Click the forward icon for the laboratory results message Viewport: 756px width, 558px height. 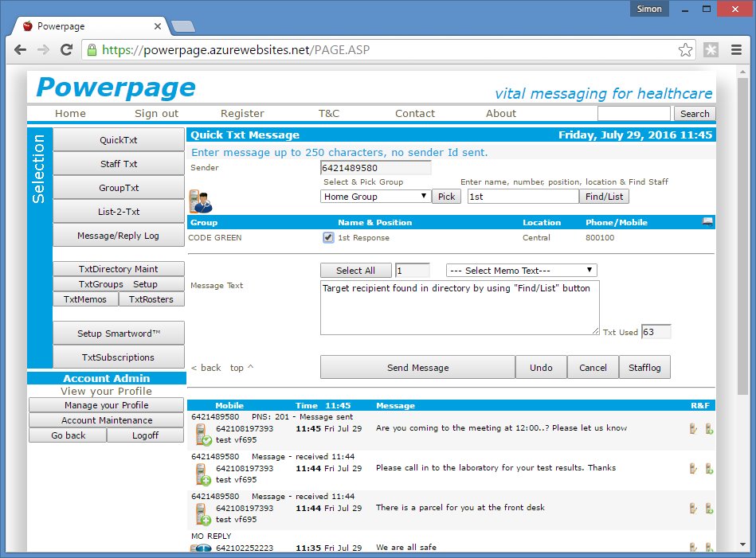[x=709, y=468]
